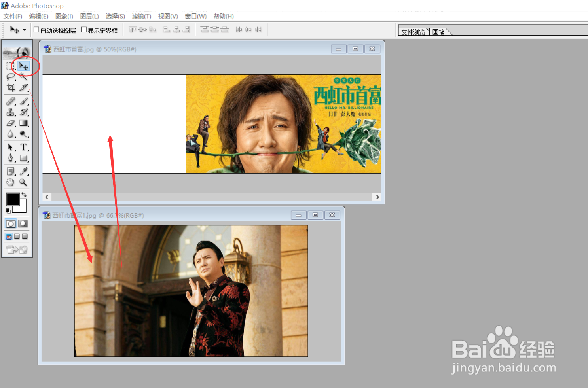
Task: Open the 窗口(W) menu
Action: (196, 16)
